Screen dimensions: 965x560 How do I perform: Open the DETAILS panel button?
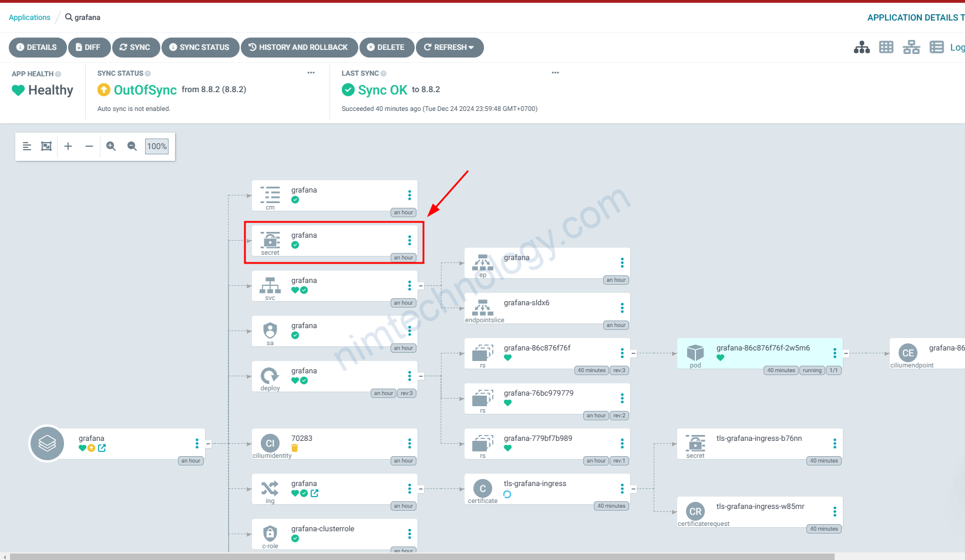[38, 48]
